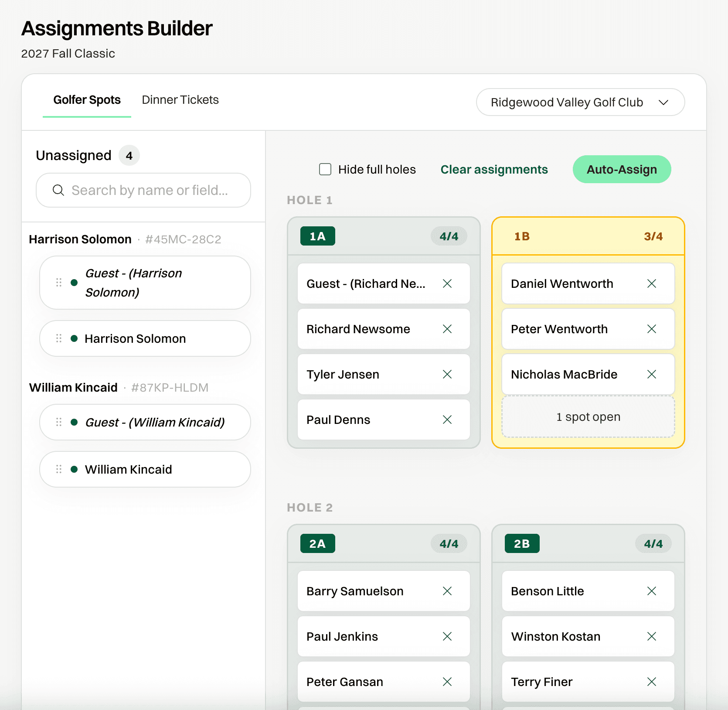Remove Guest - (Richard Ne... from group 1A
The image size is (728, 710).
(447, 284)
